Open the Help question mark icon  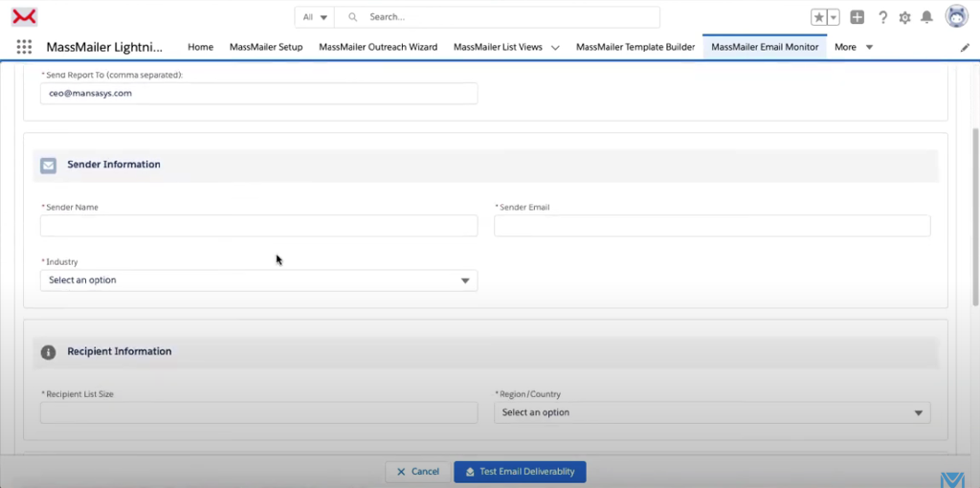[882, 17]
